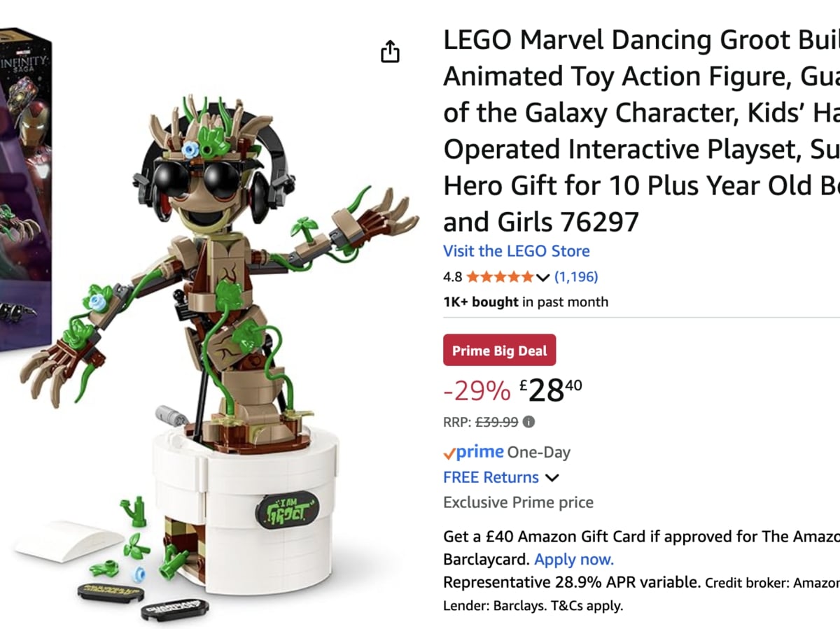This screenshot has width=840, height=629.
Task: Expand the FREE Returns details chevron
Action: tap(552, 478)
